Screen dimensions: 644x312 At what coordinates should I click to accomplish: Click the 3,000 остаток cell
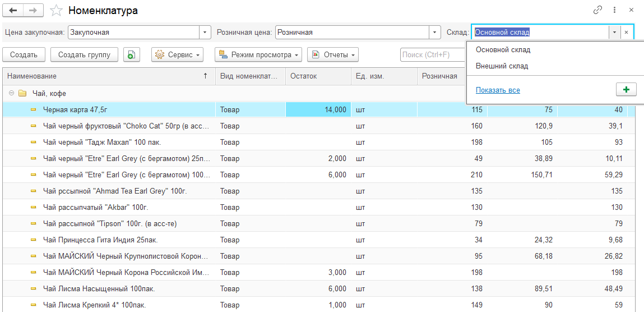(x=318, y=273)
